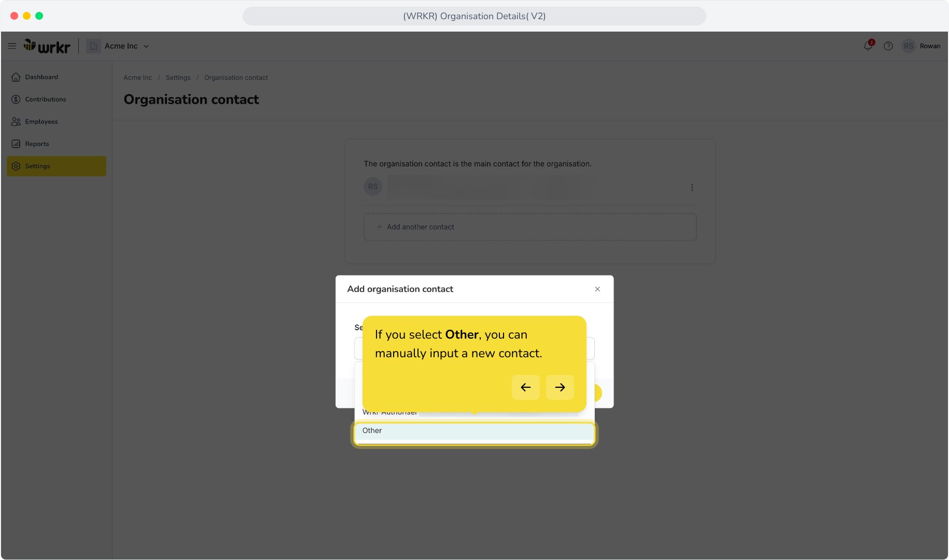This screenshot has width=949, height=560.
Task: Open the Rowan user profile avatar
Action: click(909, 46)
